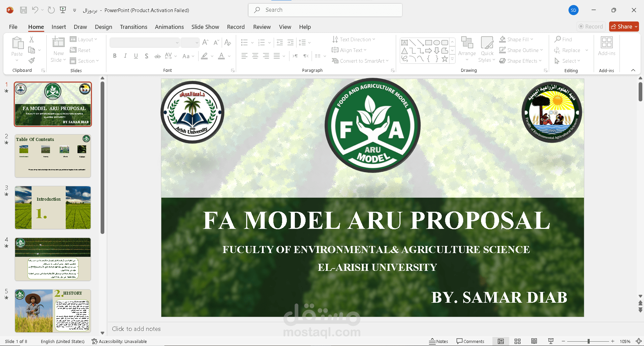The height and width of the screenshot is (346, 644).
Task: Switch to the Design tab
Action: (103, 27)
